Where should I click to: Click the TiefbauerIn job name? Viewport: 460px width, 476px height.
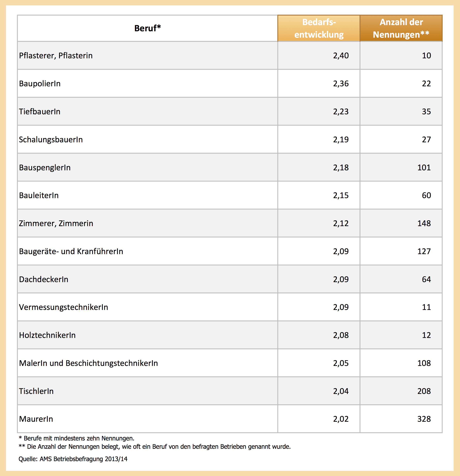[40, 111]
